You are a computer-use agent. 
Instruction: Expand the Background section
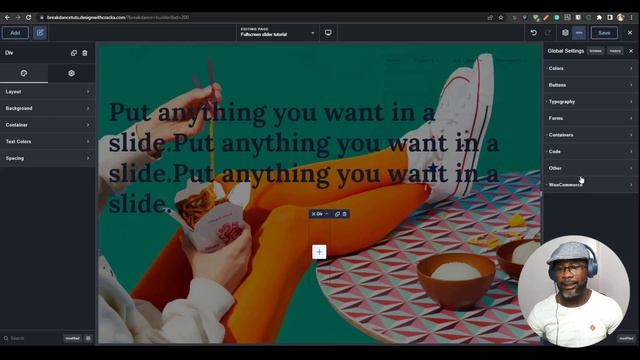point(48,108)
